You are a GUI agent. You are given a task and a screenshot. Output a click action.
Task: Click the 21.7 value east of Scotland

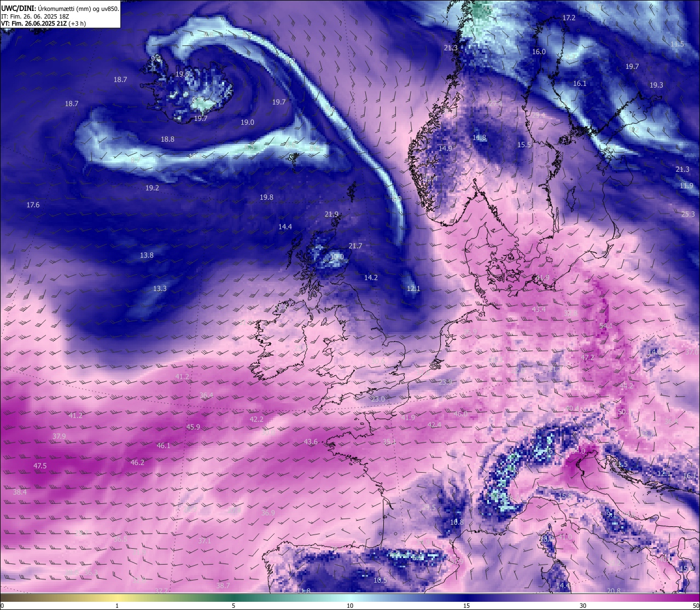click(355, 246)
